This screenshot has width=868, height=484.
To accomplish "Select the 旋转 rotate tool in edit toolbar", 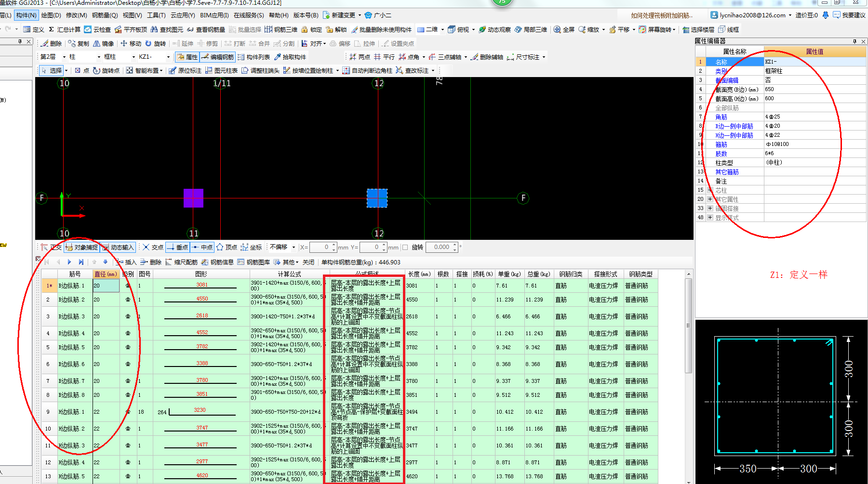I will coord(155,43).
